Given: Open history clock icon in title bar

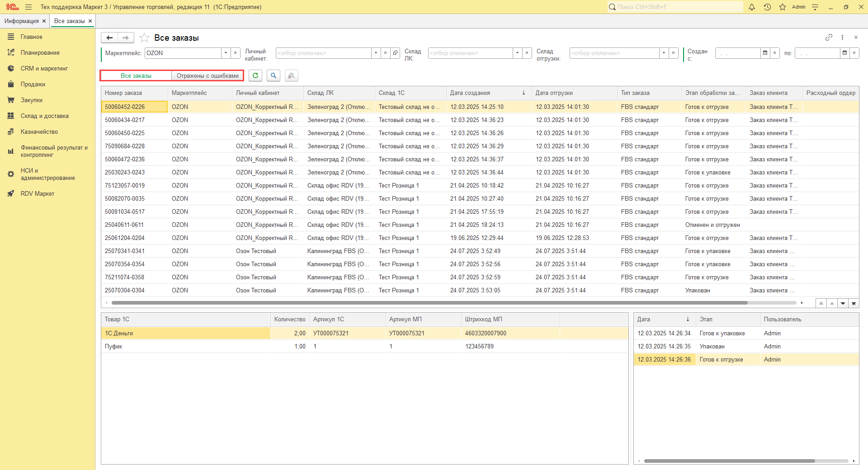Looking at the screenshot, I should coord(767,7).
